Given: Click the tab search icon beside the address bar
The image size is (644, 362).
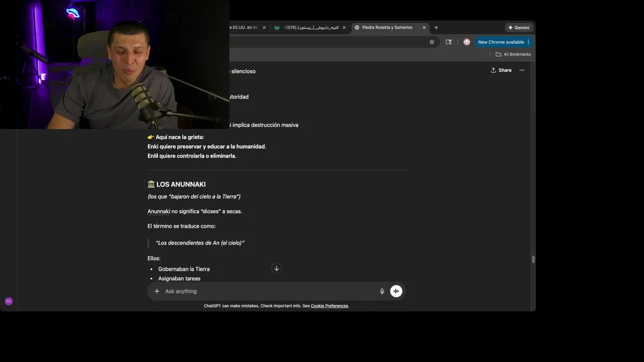Looking at the screenshot, I should (x=449, y=42).
